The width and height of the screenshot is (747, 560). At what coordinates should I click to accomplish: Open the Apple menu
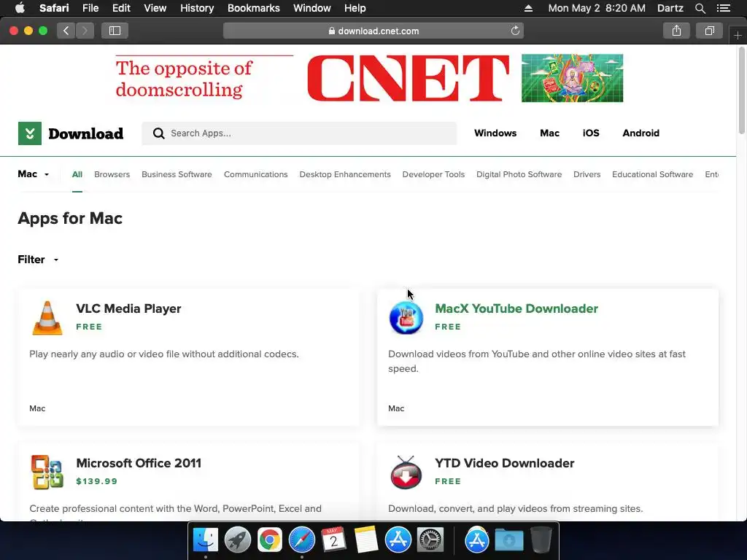[x=20, y=8]
